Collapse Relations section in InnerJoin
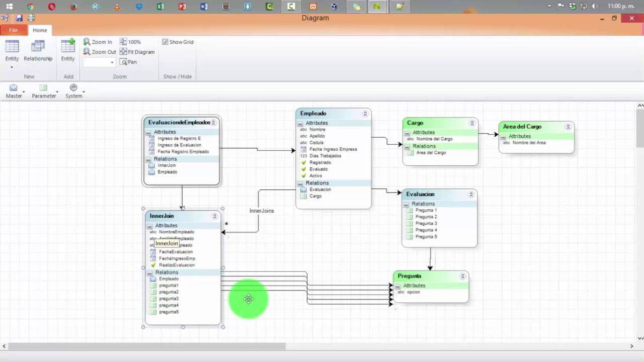This screenshot has width=644, height=362. (x=150, y=273)
